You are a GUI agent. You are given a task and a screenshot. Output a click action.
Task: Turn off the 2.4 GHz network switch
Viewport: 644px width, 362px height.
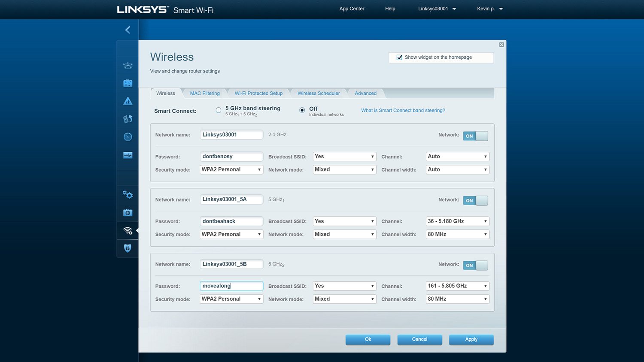coord(475,136)
